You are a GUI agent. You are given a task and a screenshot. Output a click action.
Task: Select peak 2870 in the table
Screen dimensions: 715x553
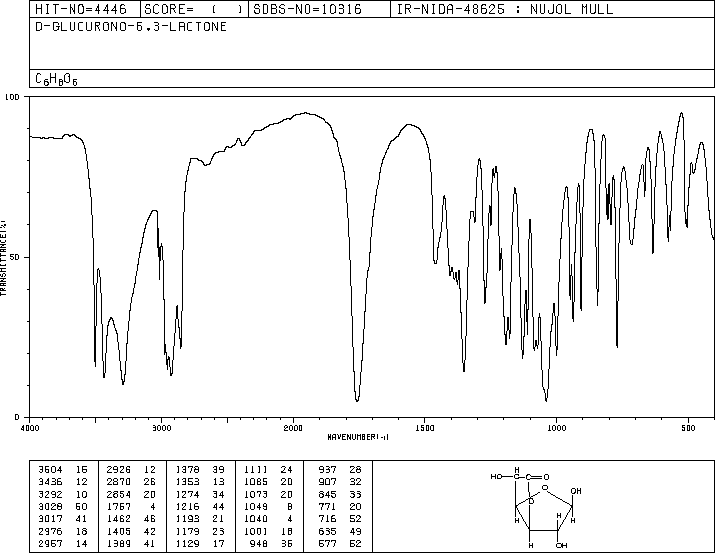pyautogui.click(x=119, y=481)
